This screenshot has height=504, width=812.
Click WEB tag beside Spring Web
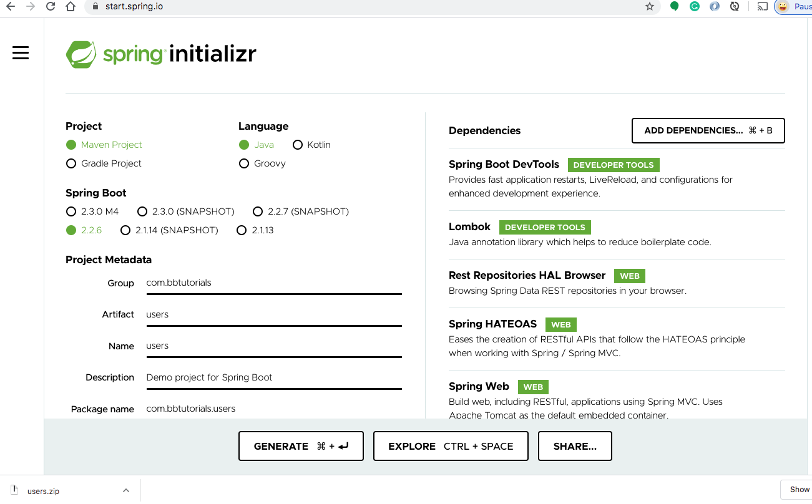pos(533,387)
